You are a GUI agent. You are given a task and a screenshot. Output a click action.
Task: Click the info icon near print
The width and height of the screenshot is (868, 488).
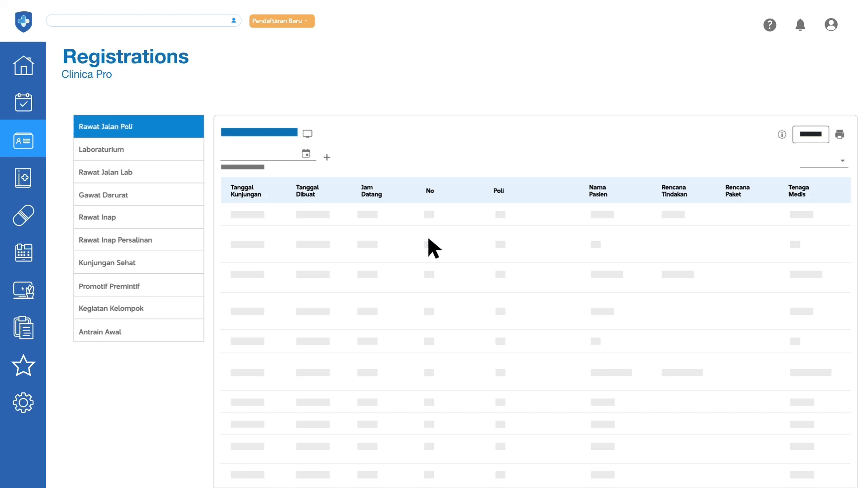coord(782,135)
